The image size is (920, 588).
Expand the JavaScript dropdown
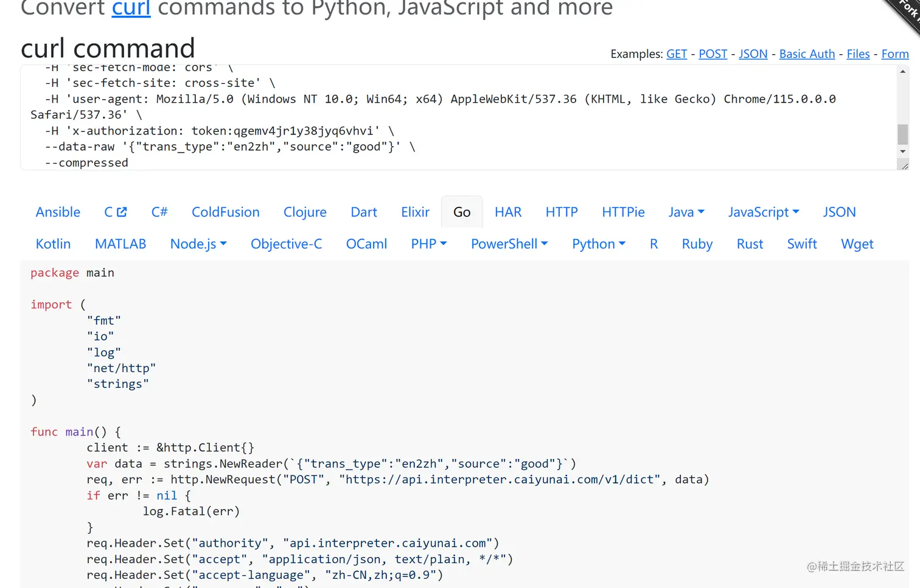[764, 212]
